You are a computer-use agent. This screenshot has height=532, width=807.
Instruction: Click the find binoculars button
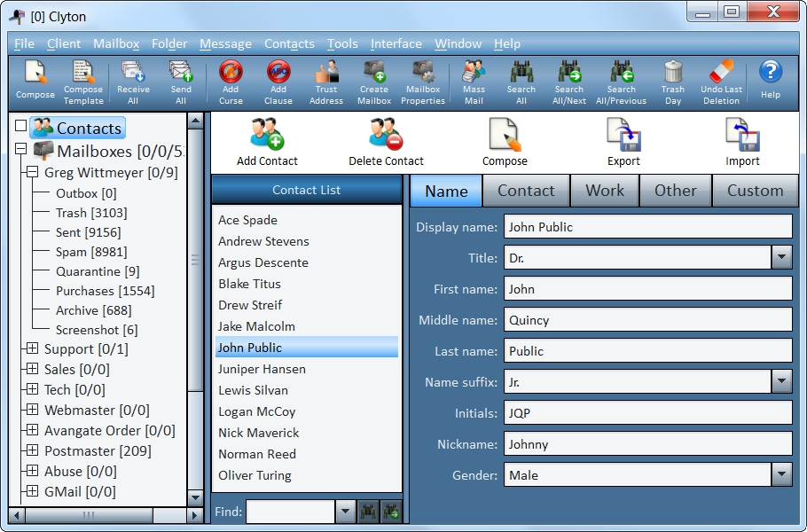368,512
